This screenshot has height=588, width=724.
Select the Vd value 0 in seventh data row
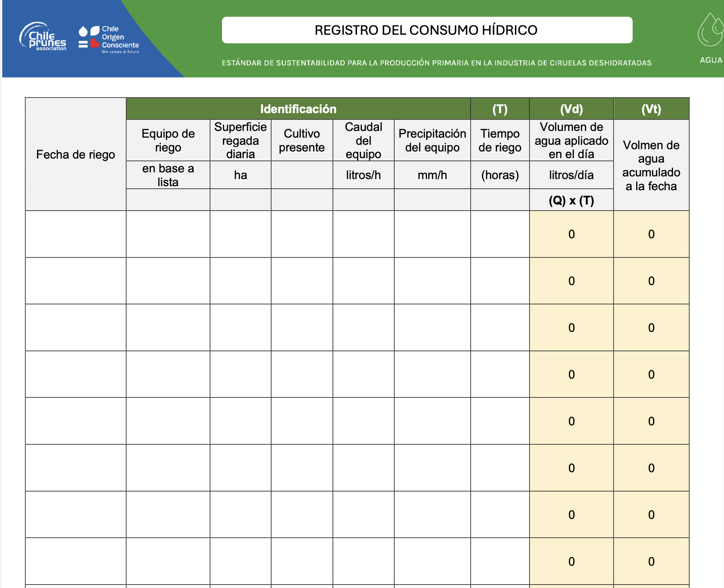[x=572, y=514]
